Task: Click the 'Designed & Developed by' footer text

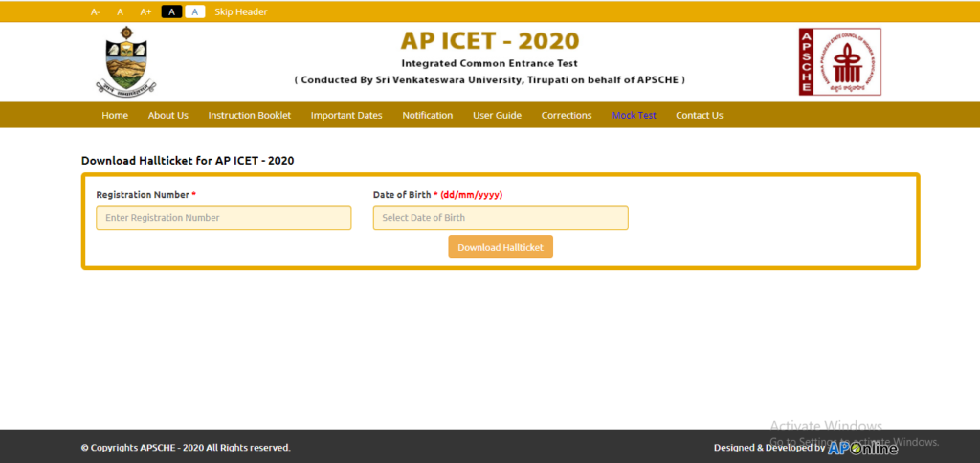Action: 769,448
